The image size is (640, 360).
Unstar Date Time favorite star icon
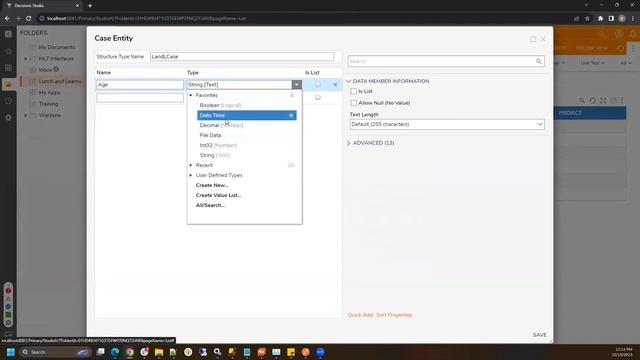(291, 116)
